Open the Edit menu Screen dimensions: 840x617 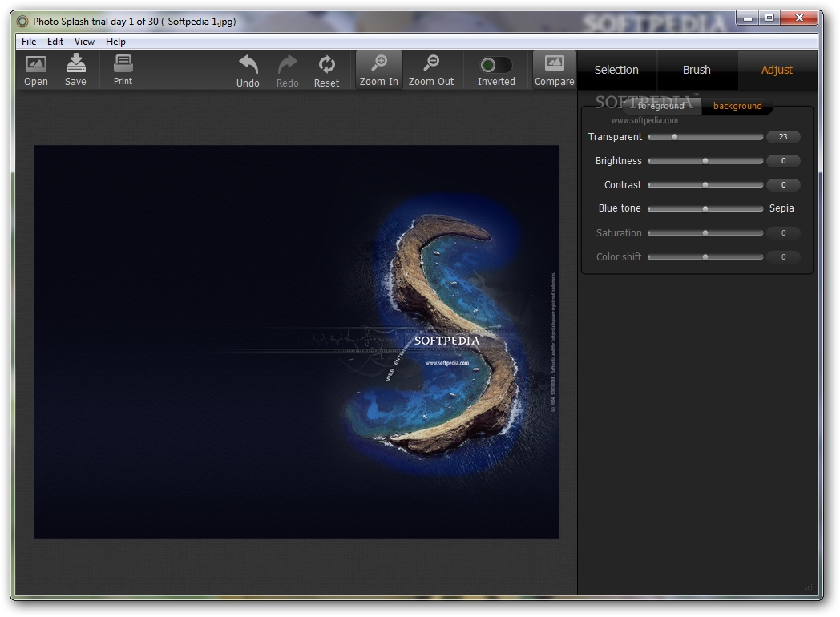pos(55,41)
